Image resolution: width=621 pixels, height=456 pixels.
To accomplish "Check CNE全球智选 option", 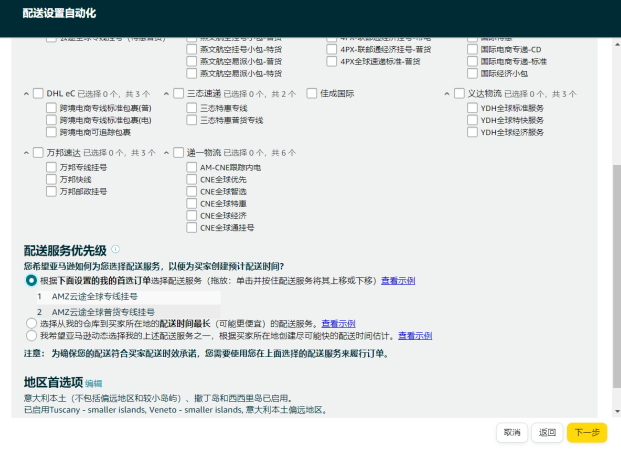I will (192, 191).
